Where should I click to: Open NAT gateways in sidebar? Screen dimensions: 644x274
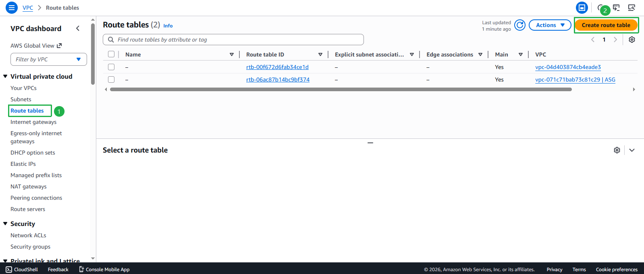pos(29,186)
